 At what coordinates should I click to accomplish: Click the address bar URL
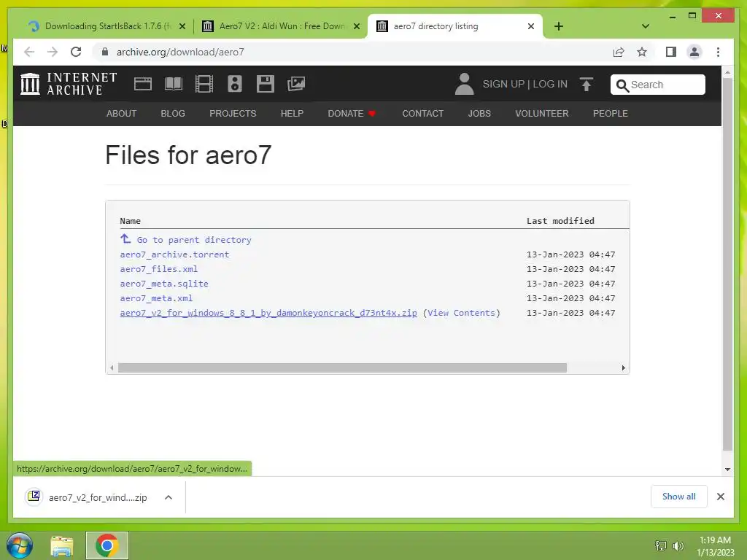pyautogui.click(x=180, y=52)
